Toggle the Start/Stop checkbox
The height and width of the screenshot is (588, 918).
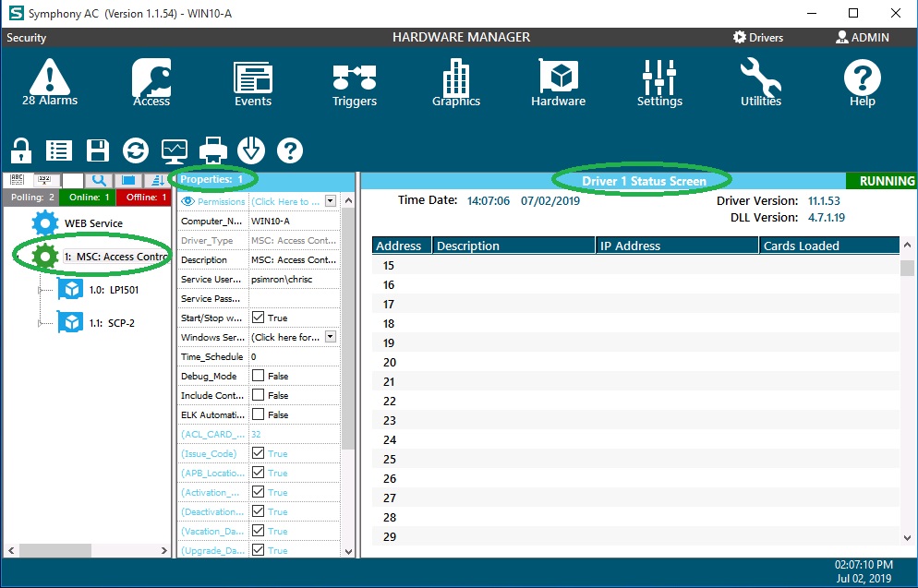[x=258, y=318]
